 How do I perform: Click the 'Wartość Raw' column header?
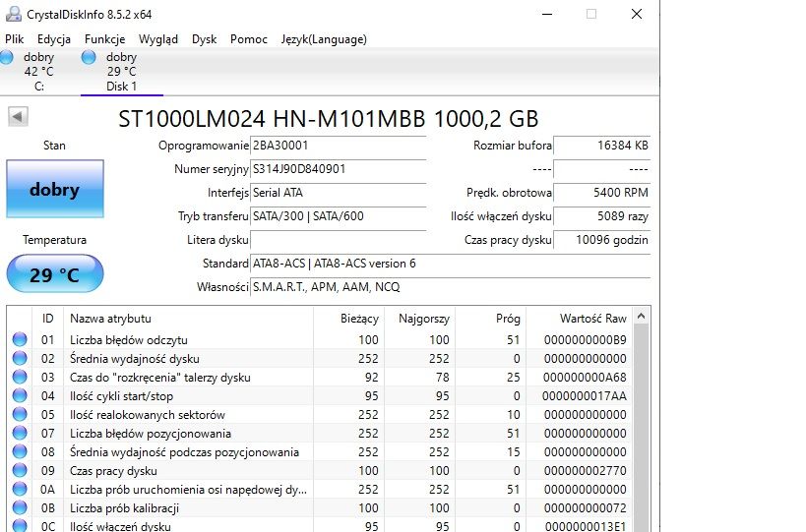[580, 319]
